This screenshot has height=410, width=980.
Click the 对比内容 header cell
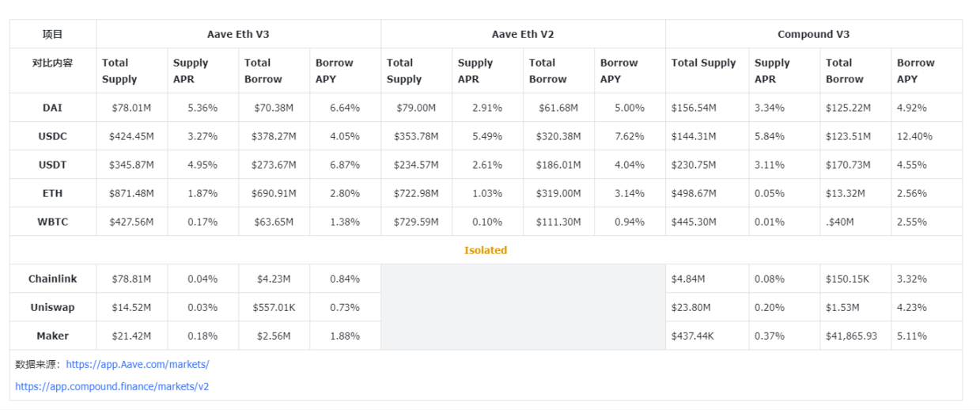pos(52,63)
